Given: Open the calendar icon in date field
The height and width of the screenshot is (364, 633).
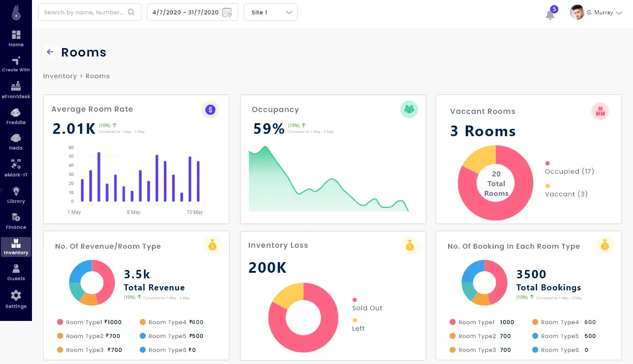Looking at the screenshot, I should click(x=227, y=13).
